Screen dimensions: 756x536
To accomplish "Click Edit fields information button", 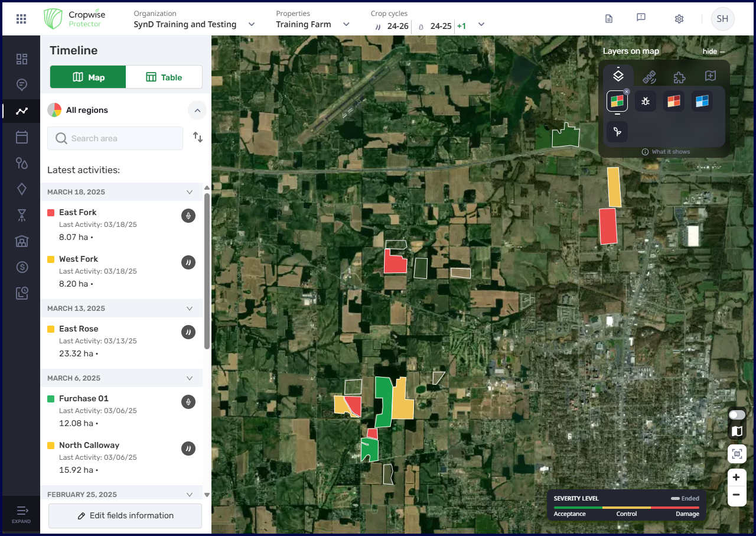I will click(125, 516).
